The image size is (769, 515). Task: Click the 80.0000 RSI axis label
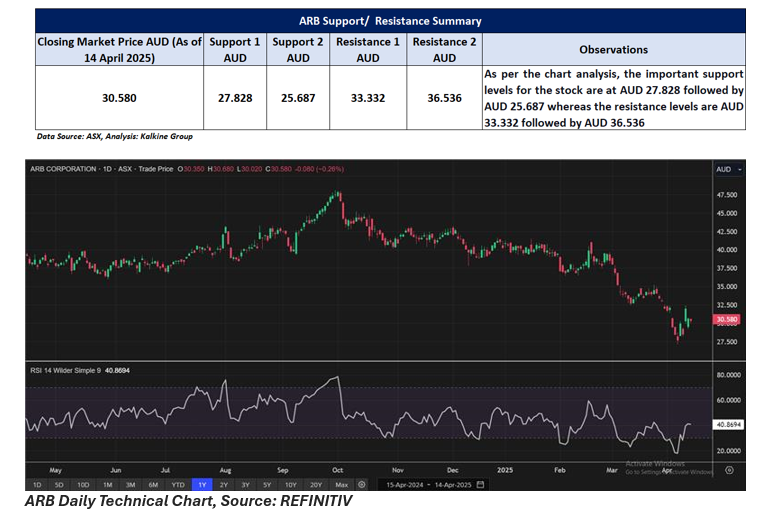point(729,375)
